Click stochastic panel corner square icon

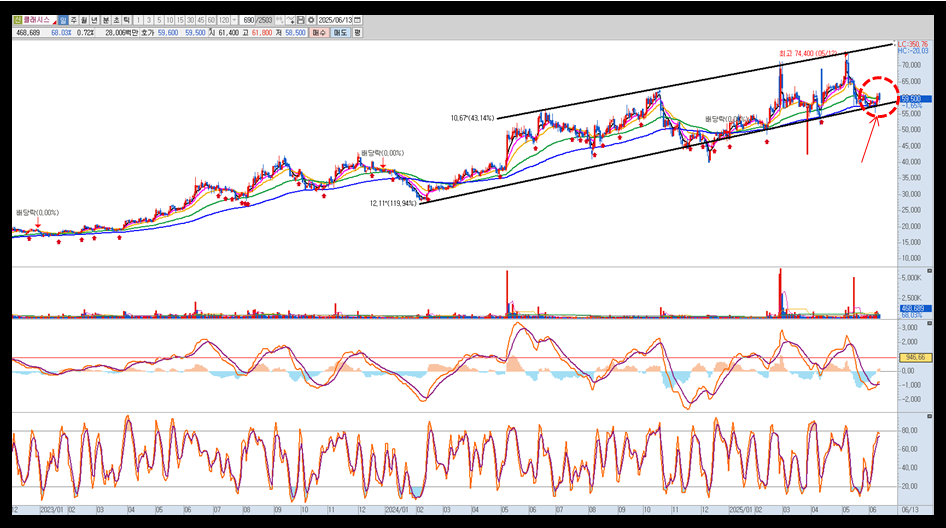pyautogui.click(x=929, y=416)
